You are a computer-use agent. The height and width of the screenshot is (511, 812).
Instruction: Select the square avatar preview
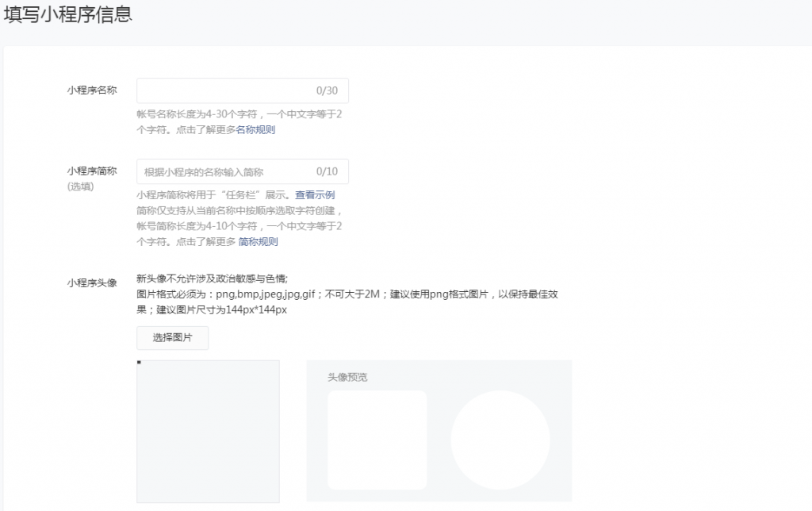[377, 439]
